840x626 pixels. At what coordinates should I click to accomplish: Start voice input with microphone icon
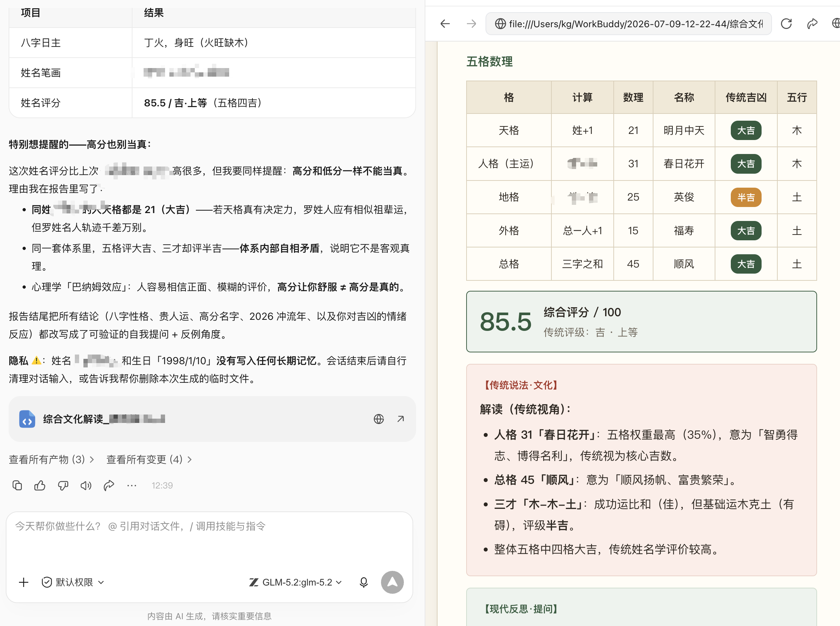point(363,582)
